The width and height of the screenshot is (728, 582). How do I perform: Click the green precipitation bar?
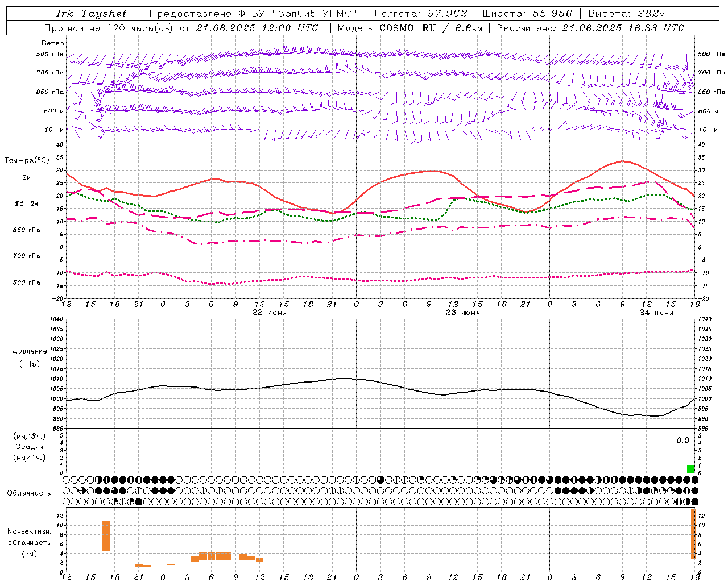coord(691,469)
